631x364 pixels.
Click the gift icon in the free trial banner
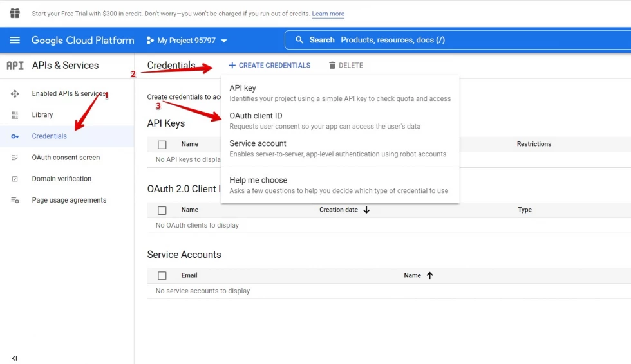15,13
